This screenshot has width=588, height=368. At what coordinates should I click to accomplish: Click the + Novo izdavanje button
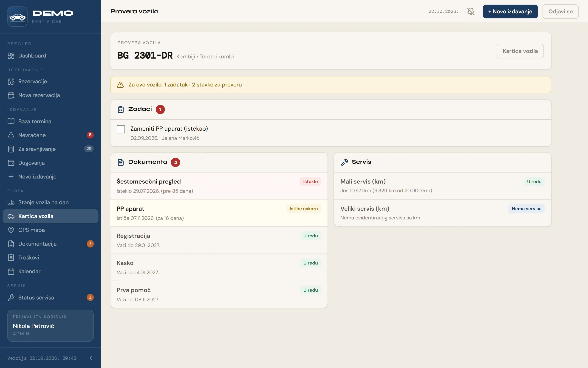(x=510, y=11)
